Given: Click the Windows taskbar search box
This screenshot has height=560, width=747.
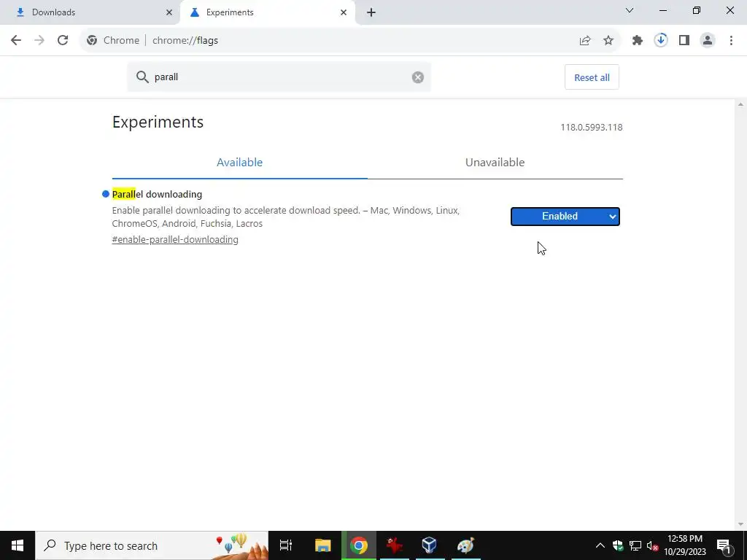Looking at the screenshot, I should click(x=152, y=545).
